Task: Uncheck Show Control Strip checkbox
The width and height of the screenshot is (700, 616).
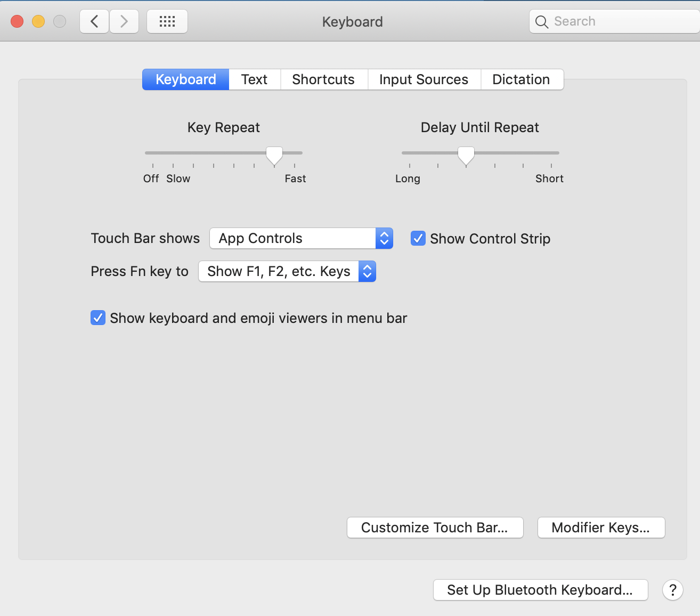Action: (x=418, y=238)
